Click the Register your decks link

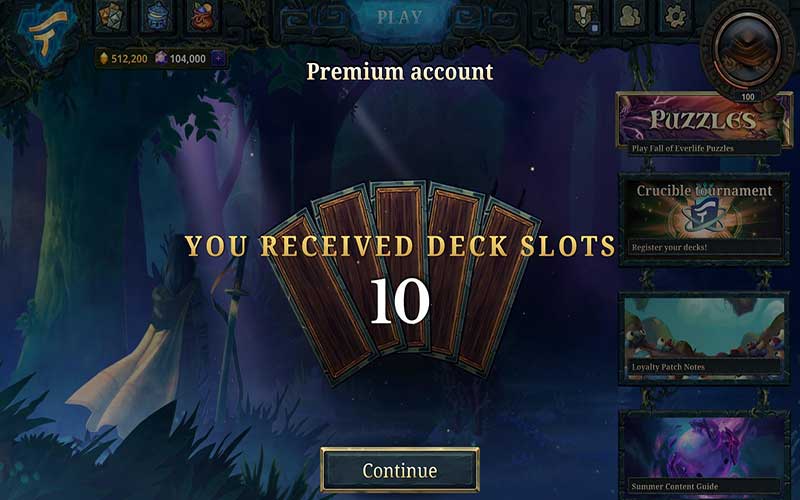(x=669, y=247)
